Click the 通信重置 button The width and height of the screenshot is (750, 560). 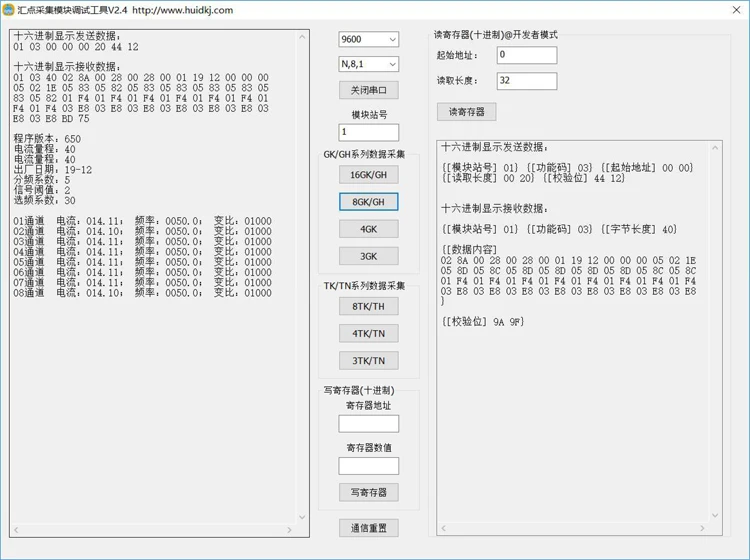tap(368, 528)
